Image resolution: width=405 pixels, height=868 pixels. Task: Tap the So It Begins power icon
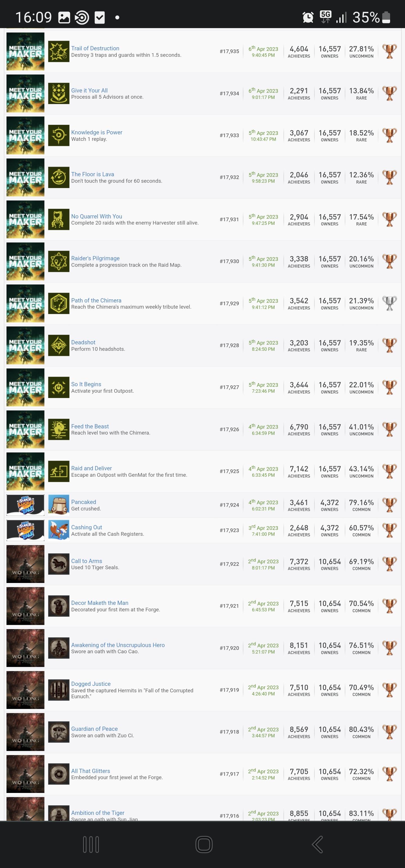point(59,388)
